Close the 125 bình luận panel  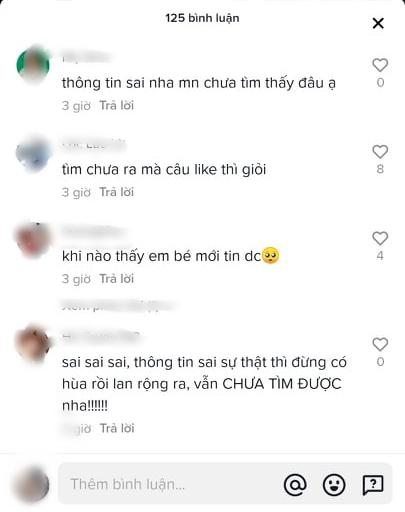point(378,23)
